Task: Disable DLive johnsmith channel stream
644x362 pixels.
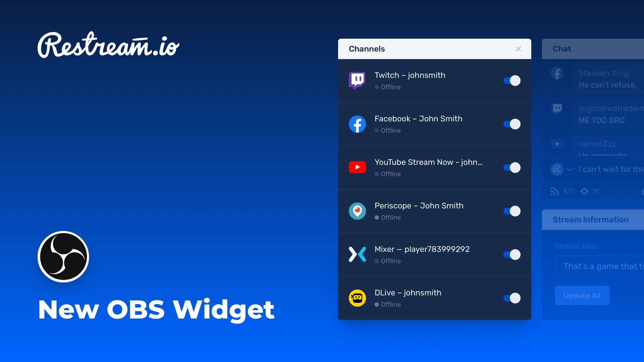Action: [x=511, y=297]
